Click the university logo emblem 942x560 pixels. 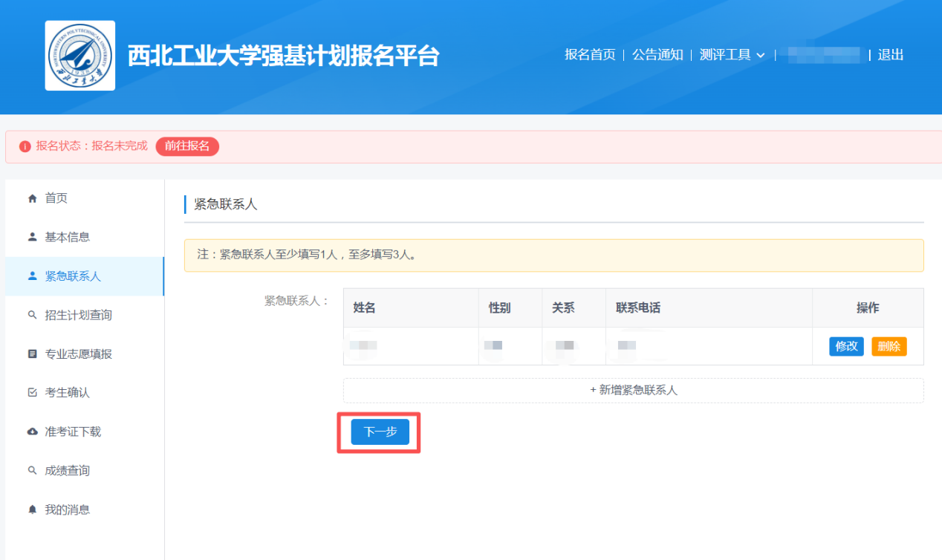tap(79, 56)
